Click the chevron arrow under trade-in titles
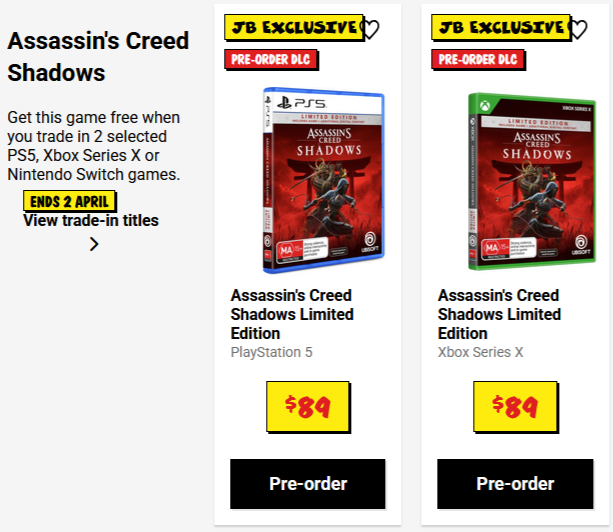The width and height of the screenshot is (613, 532). click(x=94, y=243)
